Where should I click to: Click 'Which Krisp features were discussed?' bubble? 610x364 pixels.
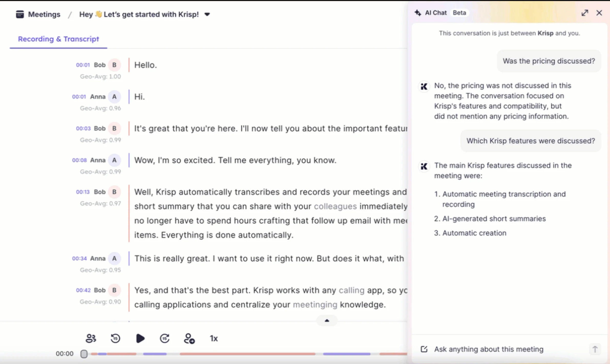pyautogui.click(x=531, y=141)
